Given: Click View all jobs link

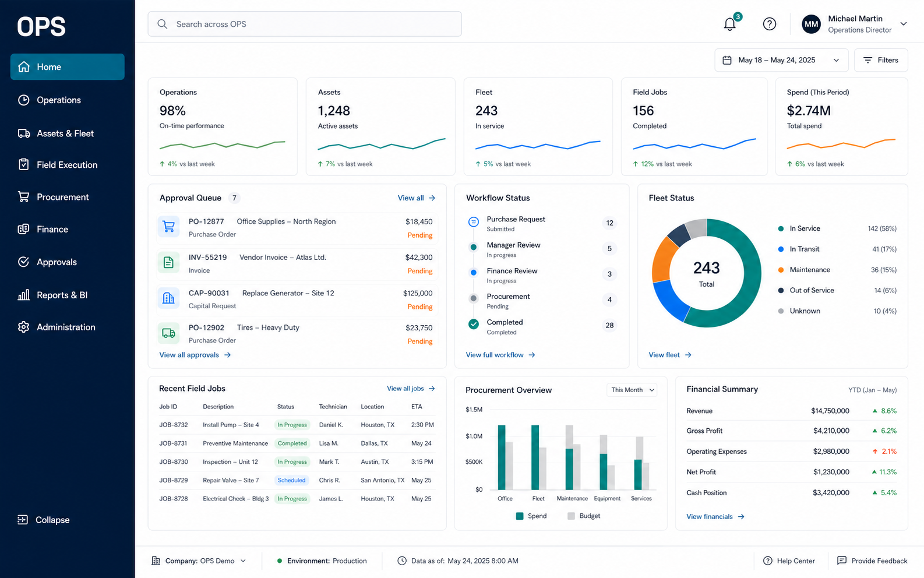Looking at the screenshot, I should tap(411, 389).
